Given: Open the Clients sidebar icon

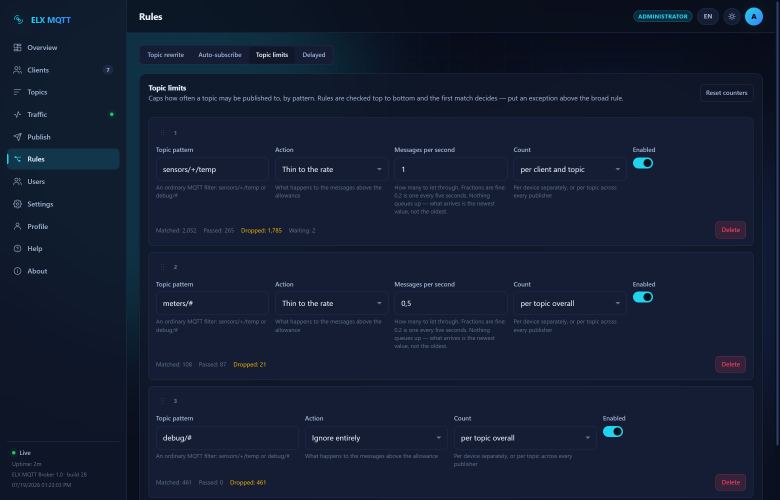Looking at the screenshot, I should coord(17,70).
